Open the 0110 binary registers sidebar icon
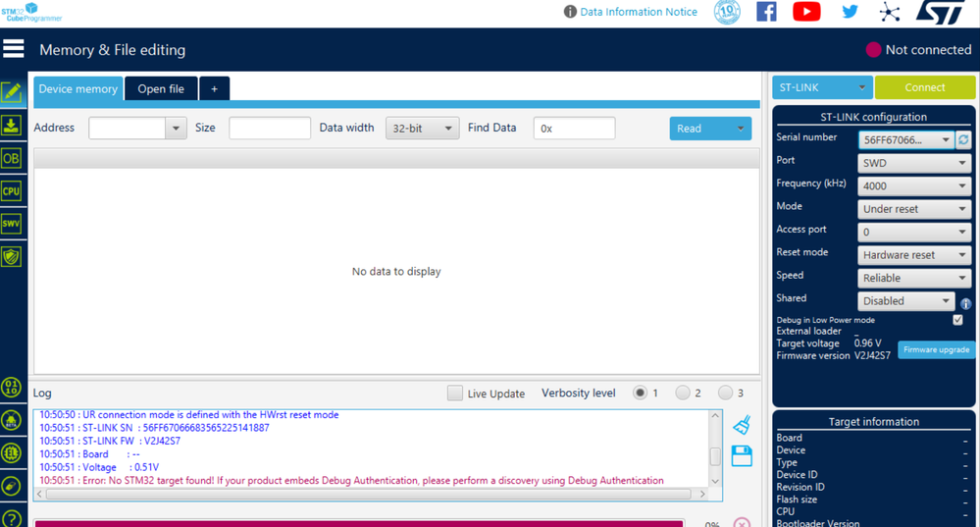This screenshot has height=527, width=980. pos(11,387)
